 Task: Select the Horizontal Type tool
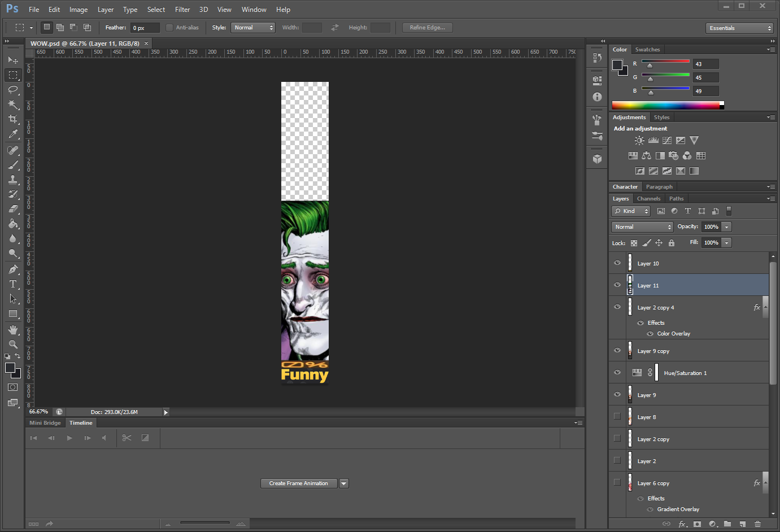click(x=13, y=284)
